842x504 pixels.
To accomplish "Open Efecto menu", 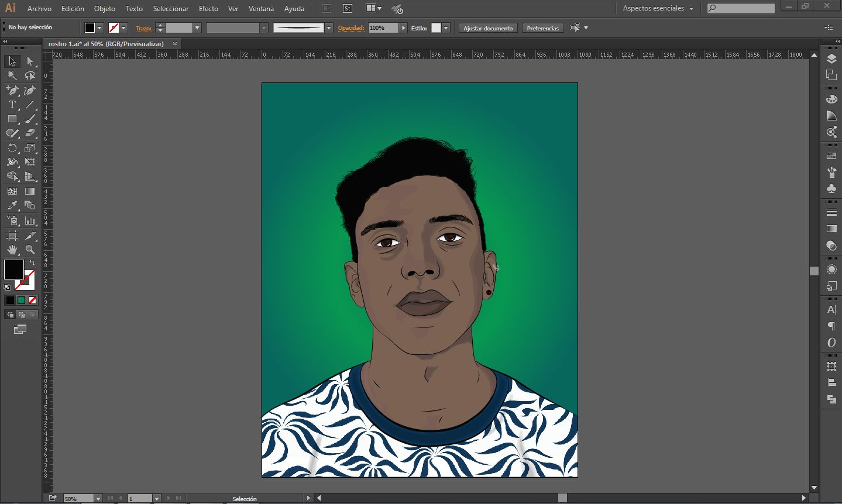I will point(208,9).
